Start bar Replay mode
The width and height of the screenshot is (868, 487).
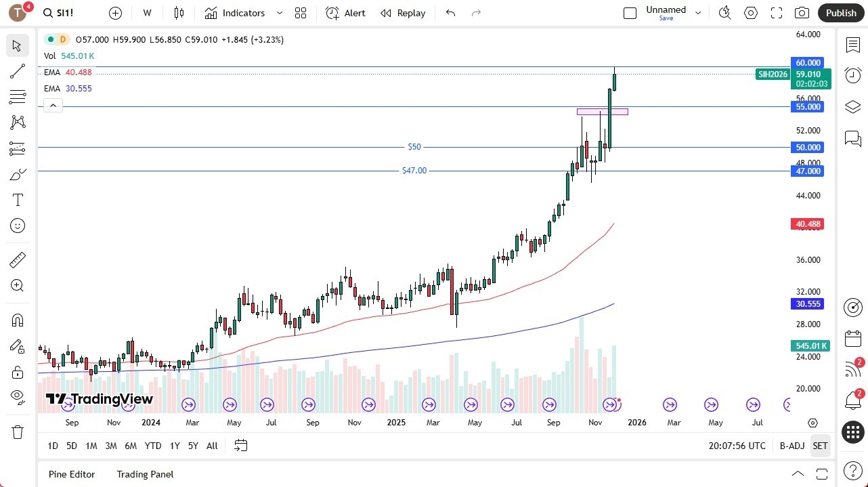403,12
